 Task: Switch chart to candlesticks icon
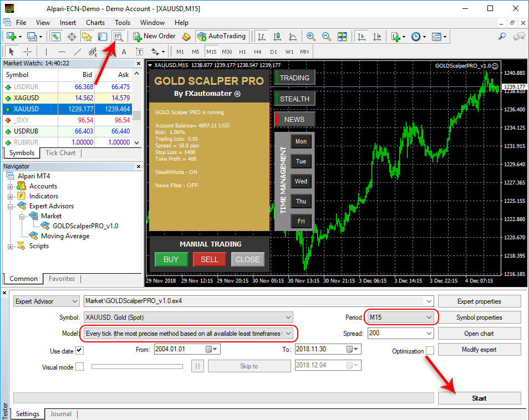click(x=277, y=37)
